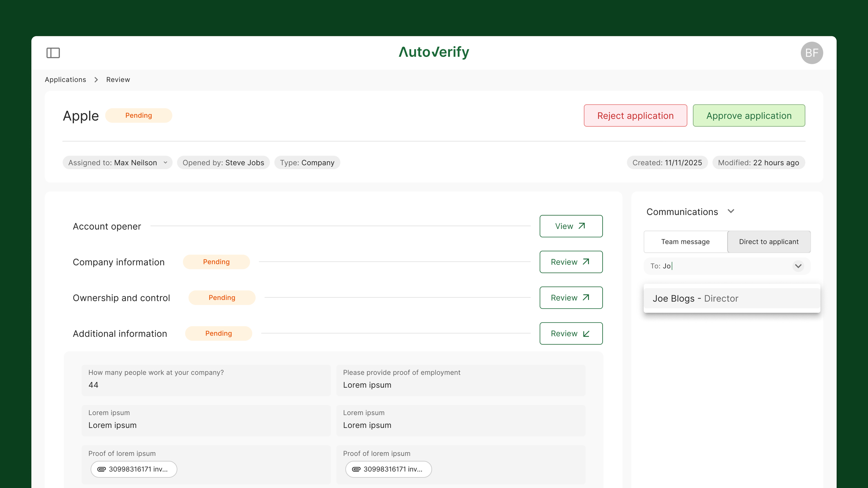Collapse the Communications panel chevron
The width and height of the screenshot is (868, 488).
[x=731, y=211]
